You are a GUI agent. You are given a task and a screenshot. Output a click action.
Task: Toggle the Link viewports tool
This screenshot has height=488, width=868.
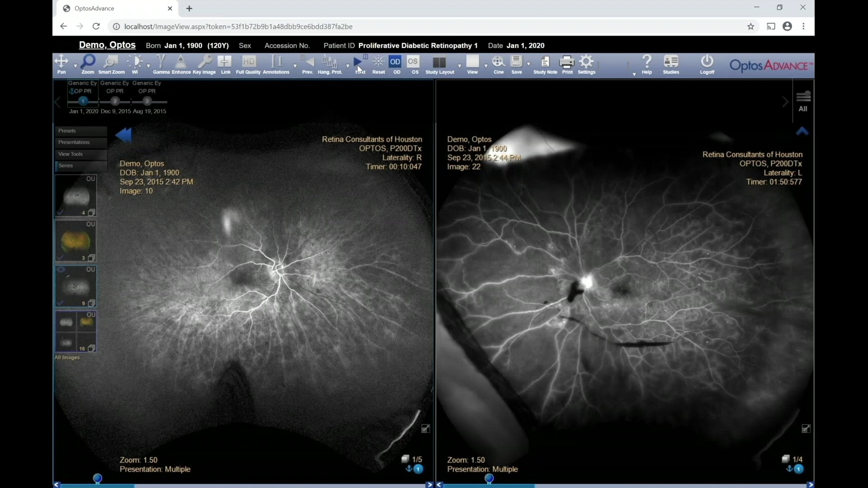point(225,65)
